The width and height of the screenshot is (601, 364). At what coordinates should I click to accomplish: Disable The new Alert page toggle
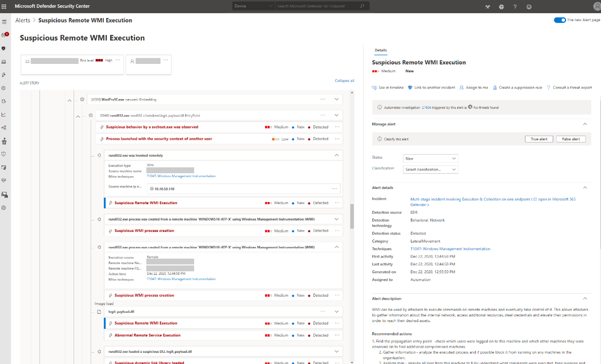(x=559, y=20)
